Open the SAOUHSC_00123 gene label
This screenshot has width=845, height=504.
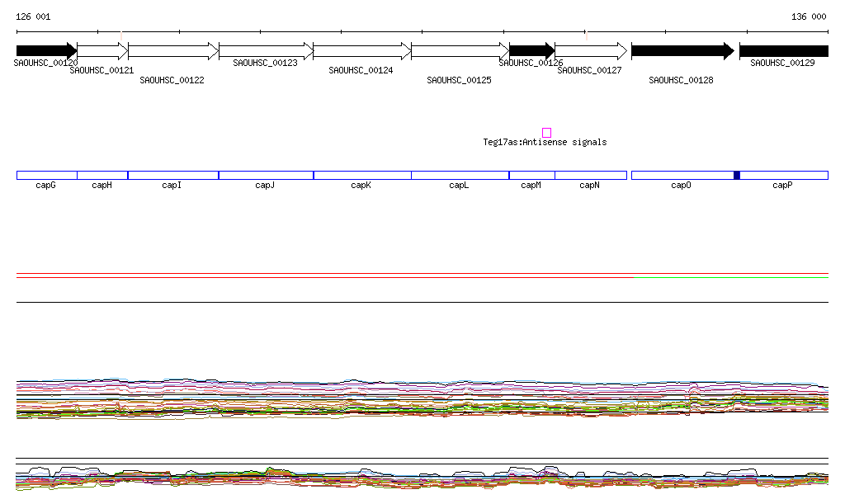tap(265, 63)
